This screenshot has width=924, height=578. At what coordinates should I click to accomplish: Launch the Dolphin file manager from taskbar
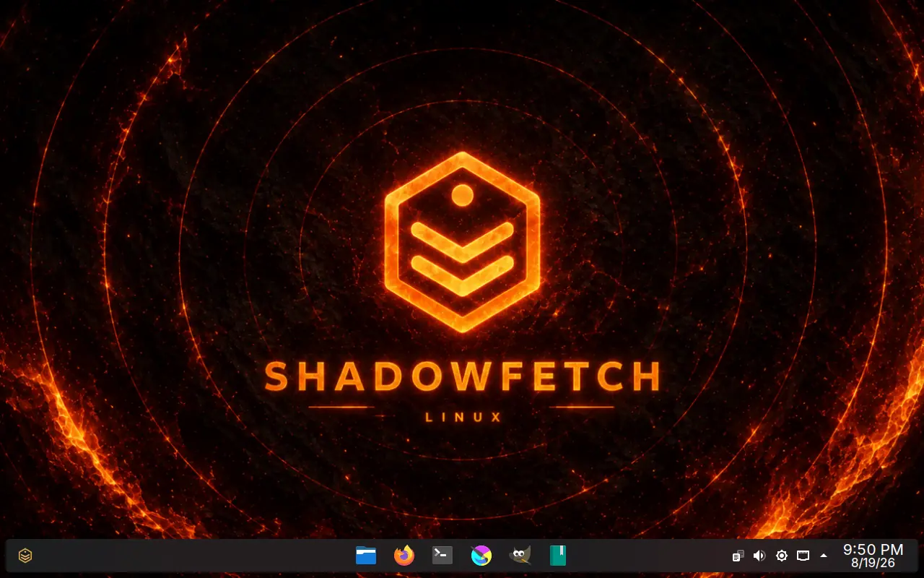366,556
